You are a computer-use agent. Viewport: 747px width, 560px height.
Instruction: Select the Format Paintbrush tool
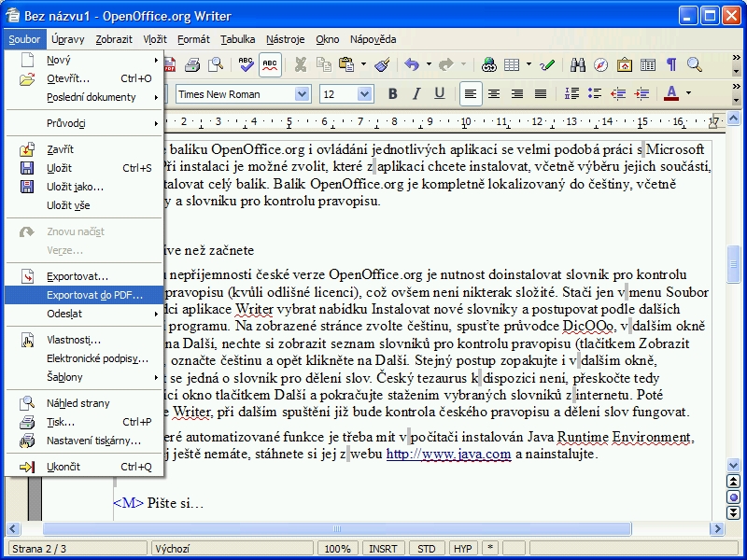382,64
